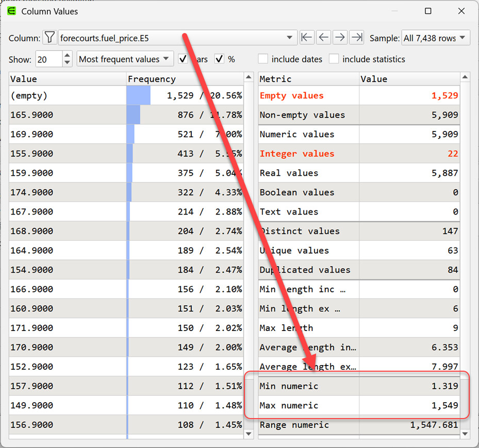The width and height of the screenshot is (479, 448).
Task: Go to the first column
Action: [x=307, y=38]
